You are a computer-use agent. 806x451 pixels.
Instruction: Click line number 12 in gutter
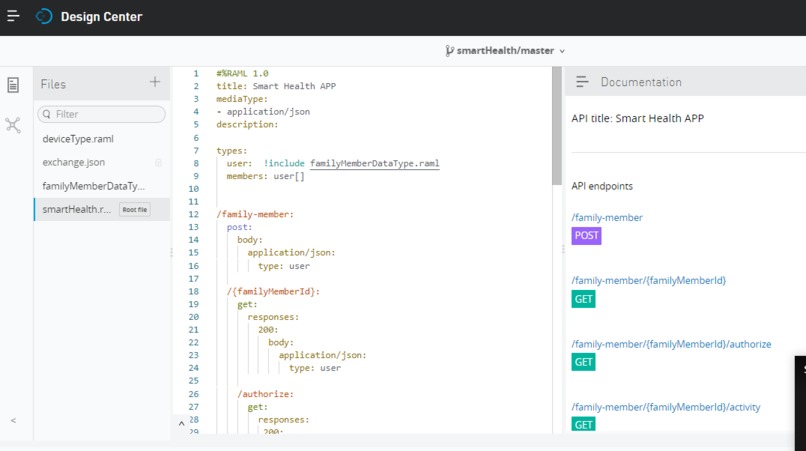(193, 214)
